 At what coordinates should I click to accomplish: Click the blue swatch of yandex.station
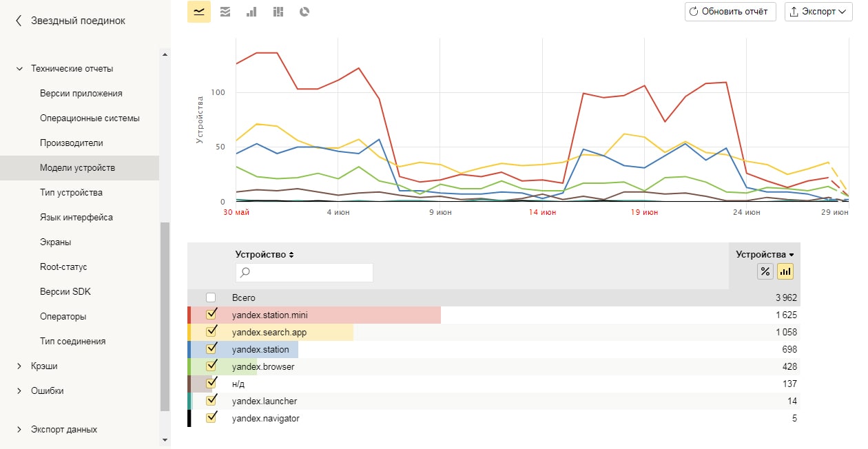[x=189, y=349]
